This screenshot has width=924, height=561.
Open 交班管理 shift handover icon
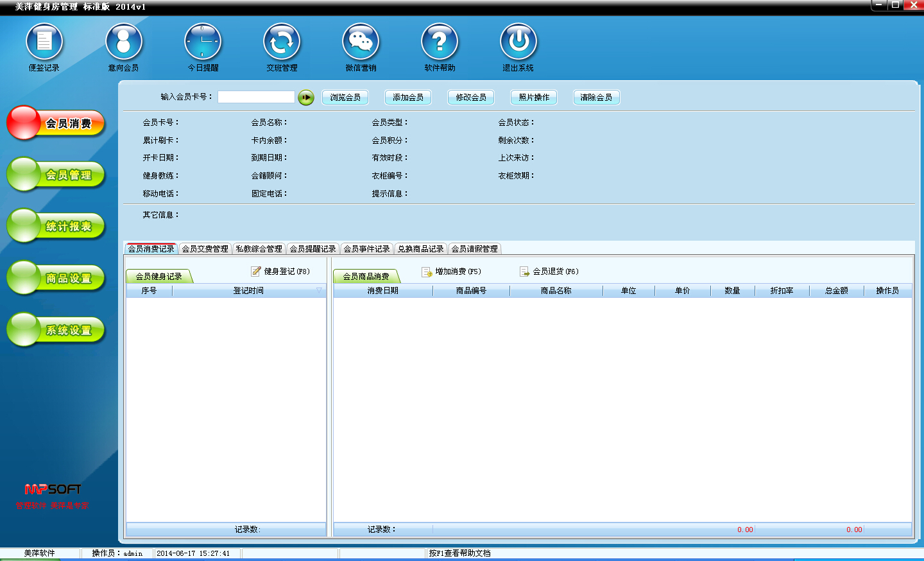(282, 42)
